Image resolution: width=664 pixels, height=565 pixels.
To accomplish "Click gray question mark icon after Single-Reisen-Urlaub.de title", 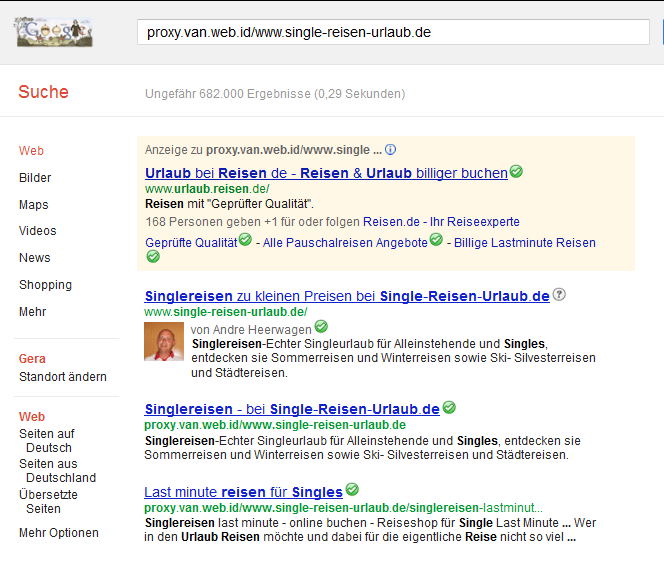I will pyautogui.click(x=559, y=294).
